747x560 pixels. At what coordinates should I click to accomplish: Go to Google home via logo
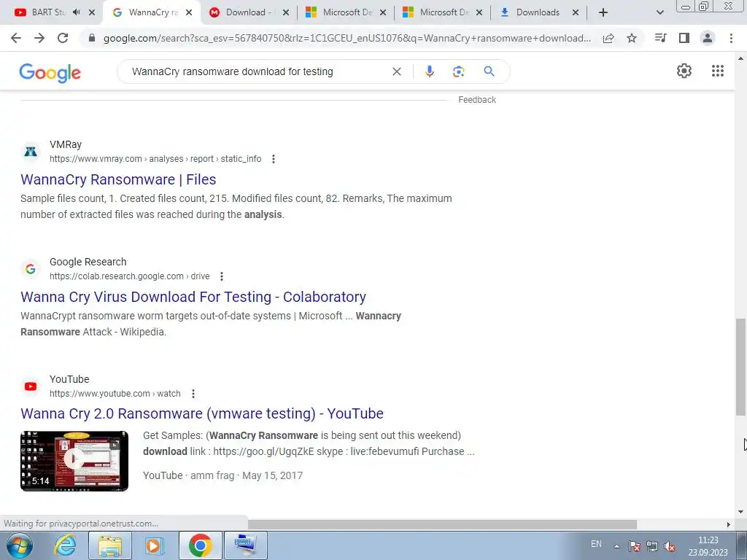(50, 73)
